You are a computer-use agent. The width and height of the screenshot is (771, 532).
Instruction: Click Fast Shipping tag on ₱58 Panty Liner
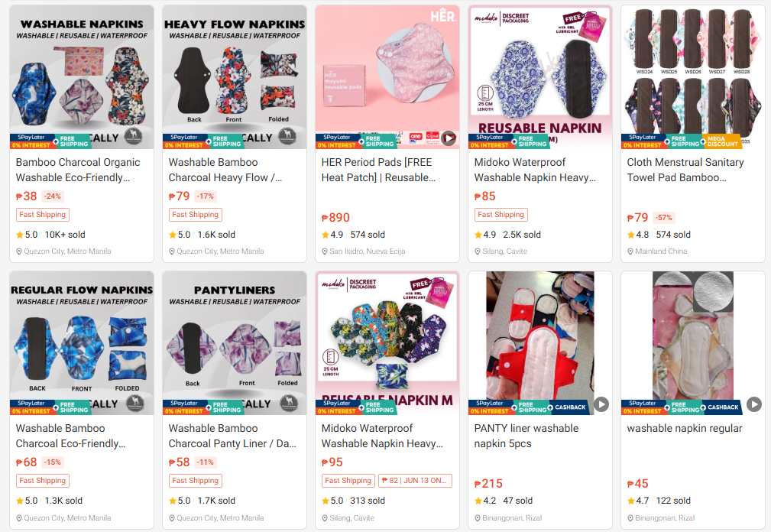pyautogui.click(x=195, y=480)
